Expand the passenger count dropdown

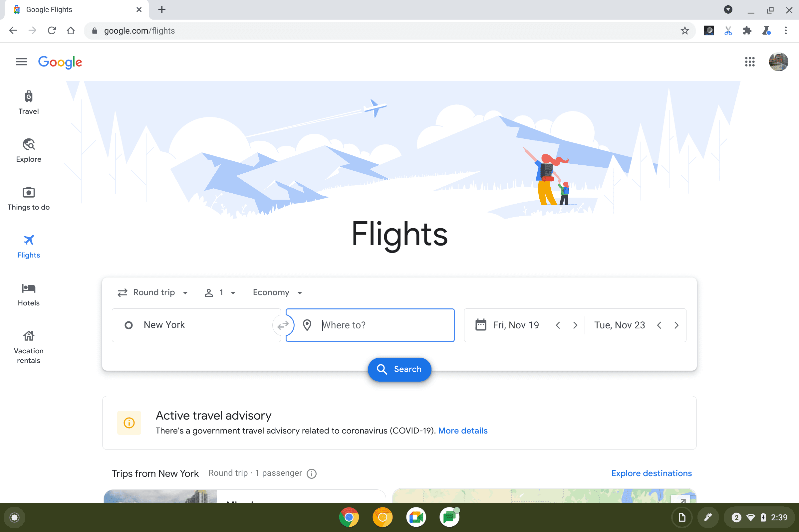coord(220,292)
